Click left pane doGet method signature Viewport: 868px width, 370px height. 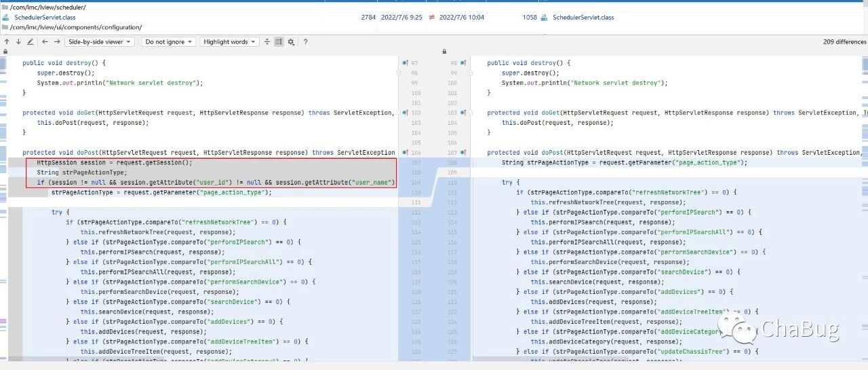(x=208, y=113)
